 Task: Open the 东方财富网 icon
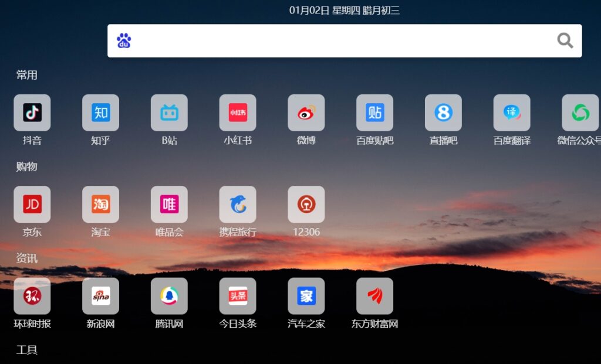375,296
